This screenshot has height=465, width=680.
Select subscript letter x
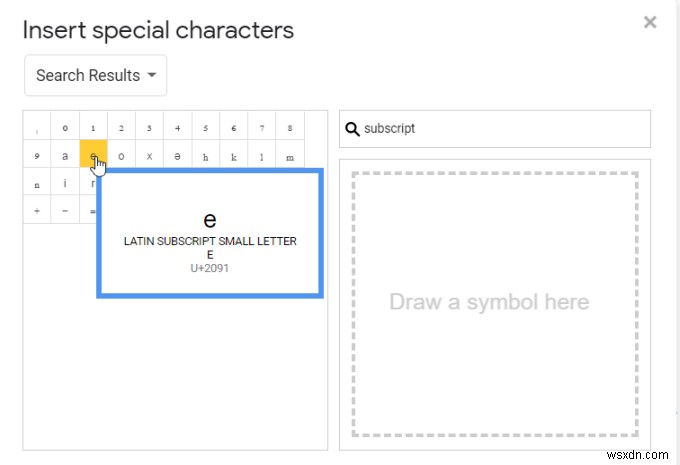tap(149, 156)
